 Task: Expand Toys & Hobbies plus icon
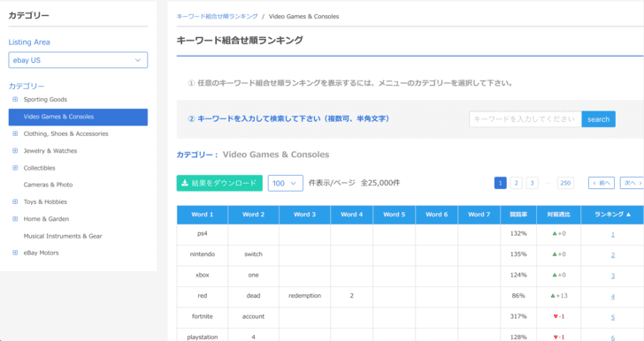(15, 201)
